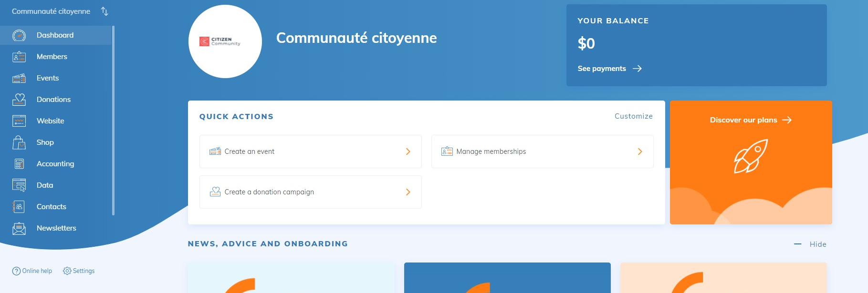868x293 pixels.
Task: Click the Accounting calculator icon
Action: [19, 164]
